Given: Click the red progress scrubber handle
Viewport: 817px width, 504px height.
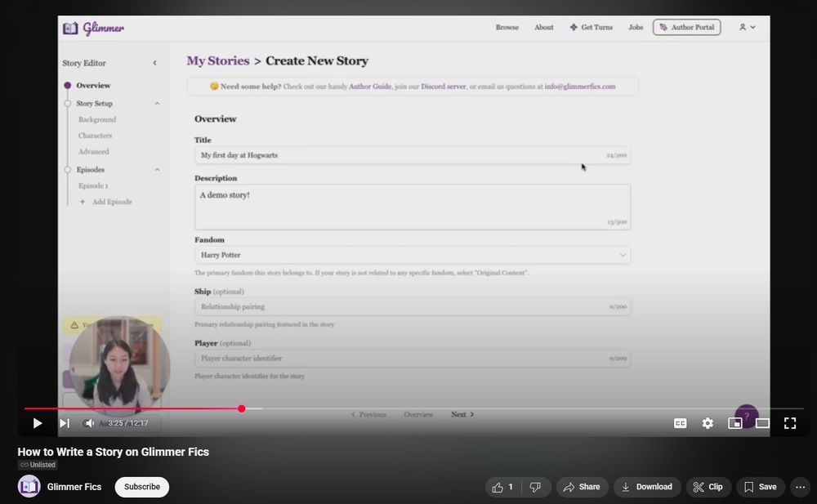Looking at the screenshot, I should pos(241,408).
